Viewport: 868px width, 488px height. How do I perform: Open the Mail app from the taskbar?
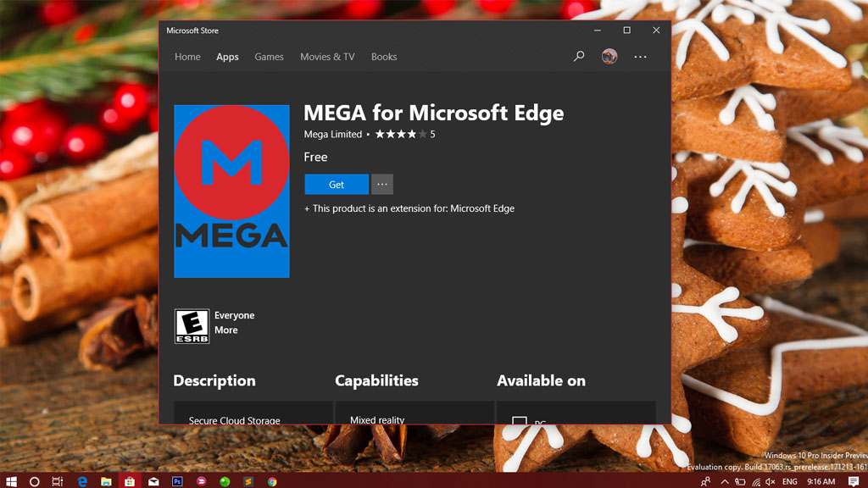click(153, 481)
